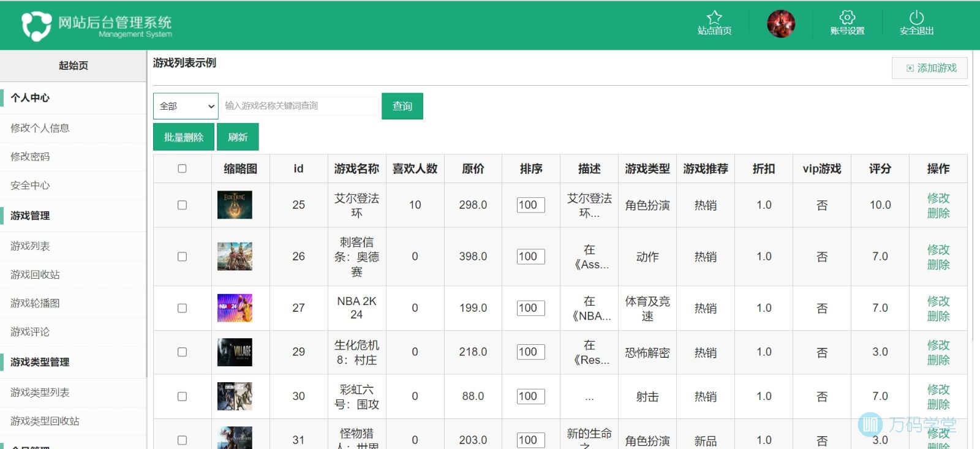Image resolution: width=980 pixels, height=449 pixels.
Task: Click 修改 link for 刺客信条 row
Action: pos(938,249)
